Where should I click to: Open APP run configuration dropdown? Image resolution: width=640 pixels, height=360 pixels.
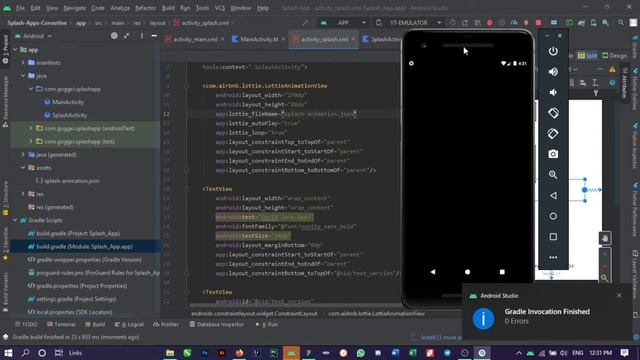point(344,23)
